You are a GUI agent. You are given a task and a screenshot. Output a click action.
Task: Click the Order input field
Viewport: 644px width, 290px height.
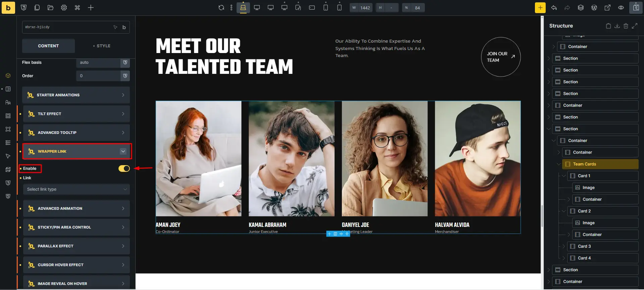coord(98,76)
